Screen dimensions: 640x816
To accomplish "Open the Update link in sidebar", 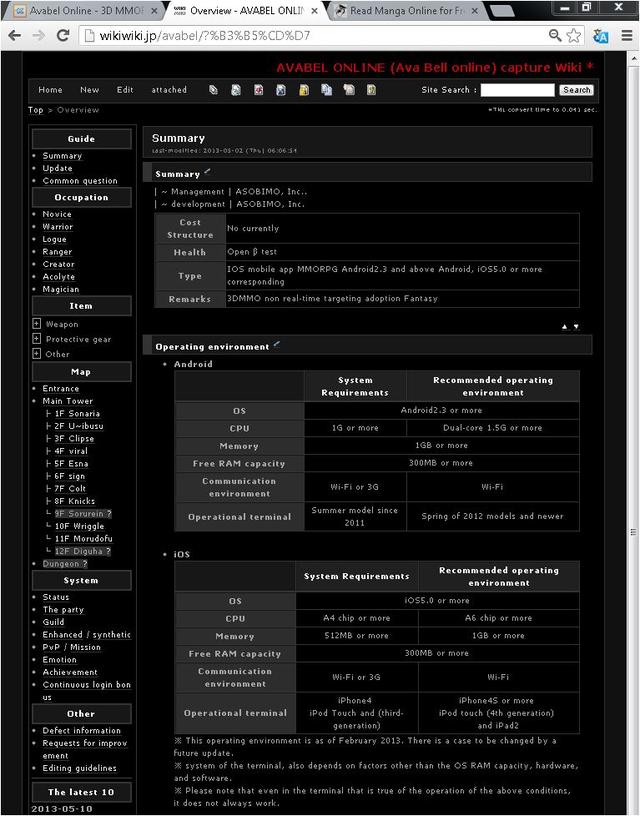I will pyautogui.click(x=57, y=168).
